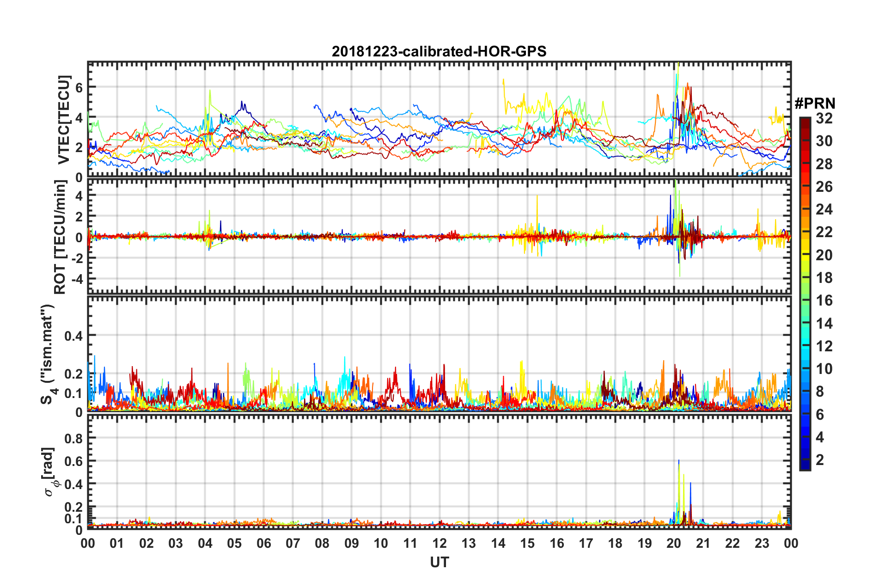
Task: Click x-axis tick label 19
Action: pyautogui.click(x=645, y=543)
